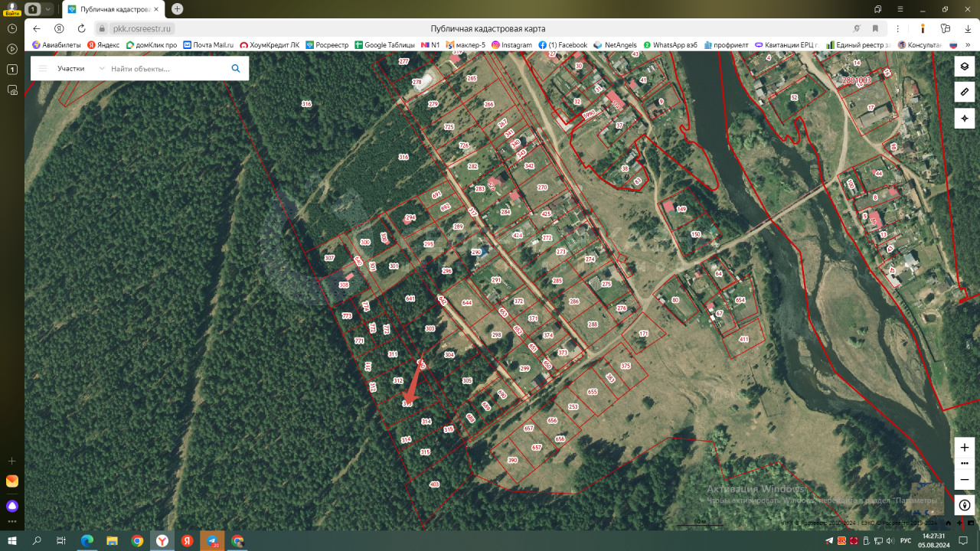This screenshot has width=980, height=551.
Task: Go back with browser back arrow
Action: click(37, 28)
